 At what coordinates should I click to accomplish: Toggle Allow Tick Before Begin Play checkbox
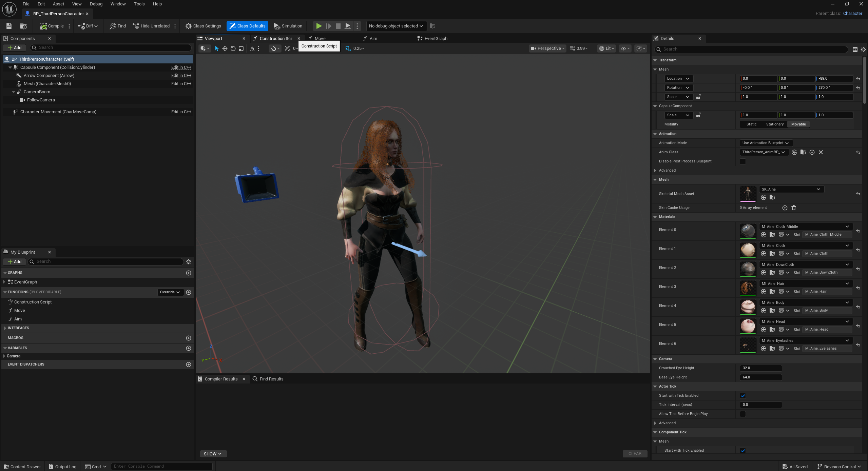(x=743, y=414)
